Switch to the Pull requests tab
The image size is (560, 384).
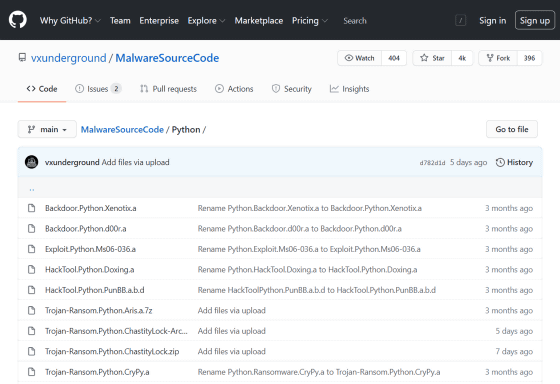pyautogui.click(x=168, y=89)
